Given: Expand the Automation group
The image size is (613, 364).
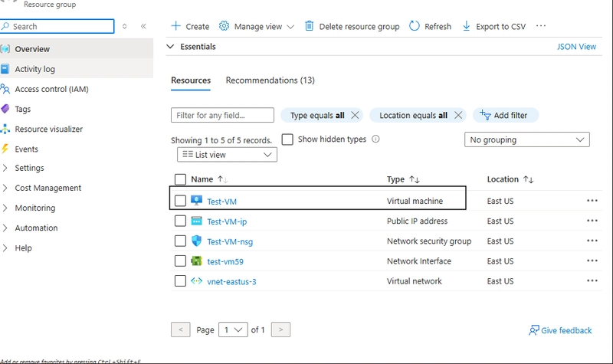Looking at the screenshot, I should [x=5, y=228].
